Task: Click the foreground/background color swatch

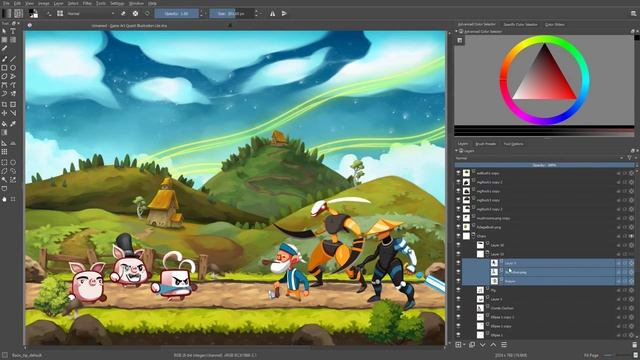Action: coord(33,13)
